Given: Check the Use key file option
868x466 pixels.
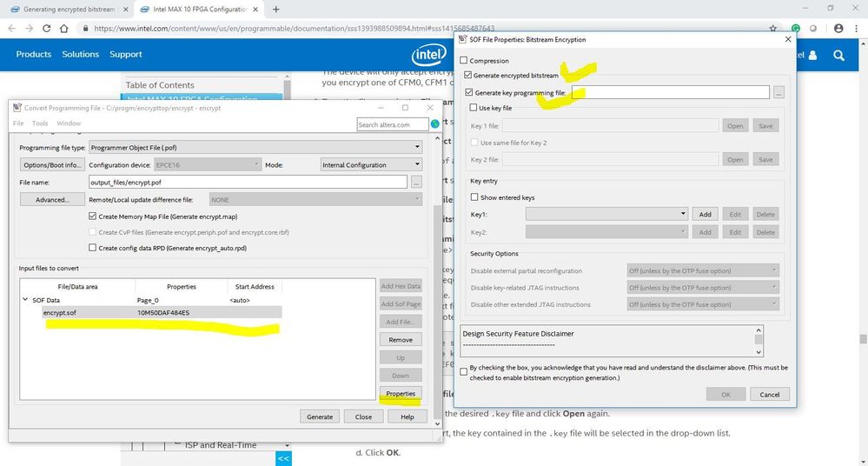Looking at the screenshot, I should tap(474, 108).
